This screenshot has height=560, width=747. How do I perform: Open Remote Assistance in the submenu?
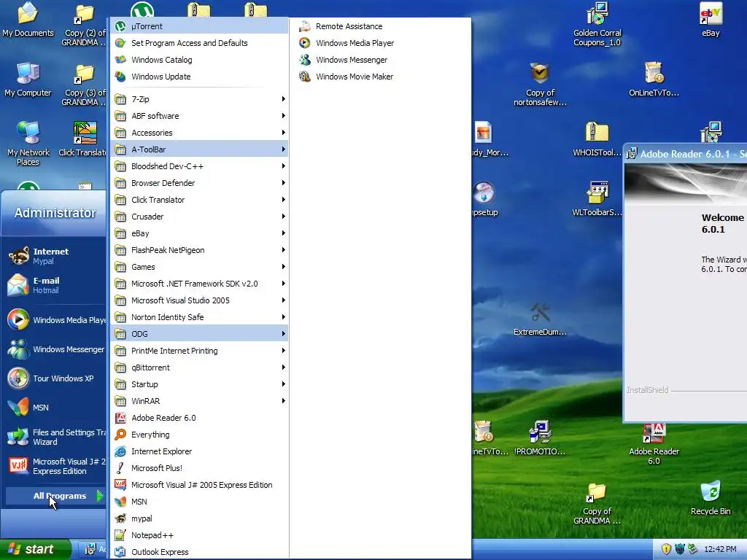click(380, 26)
